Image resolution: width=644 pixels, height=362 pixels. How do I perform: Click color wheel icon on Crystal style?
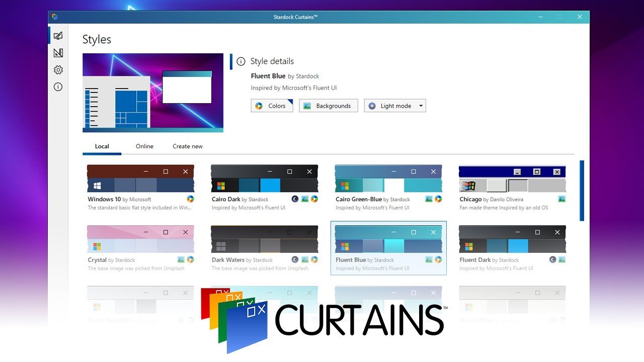pos(190,260)
